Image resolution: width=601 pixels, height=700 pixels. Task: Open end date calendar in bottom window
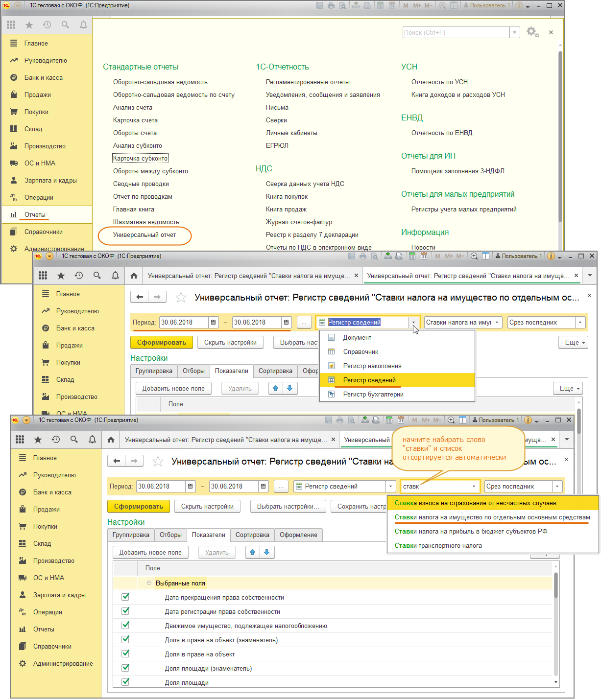tap(264, 486)
